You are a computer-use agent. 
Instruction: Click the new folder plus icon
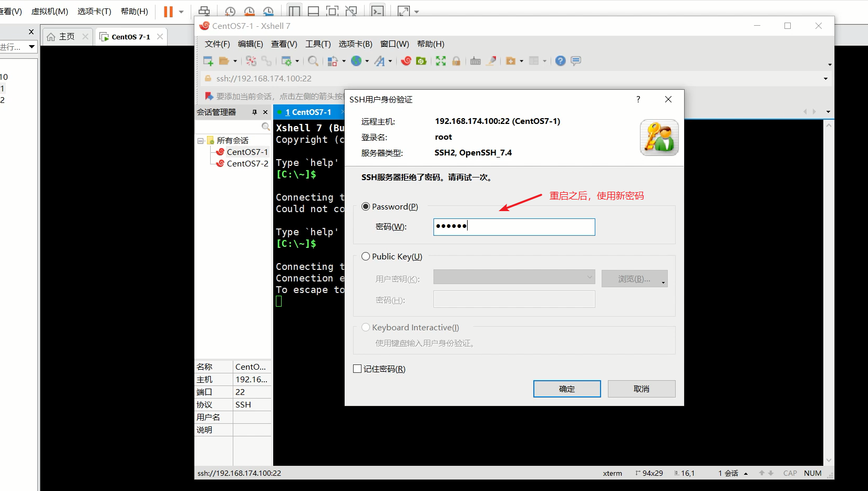click(511, 61)
